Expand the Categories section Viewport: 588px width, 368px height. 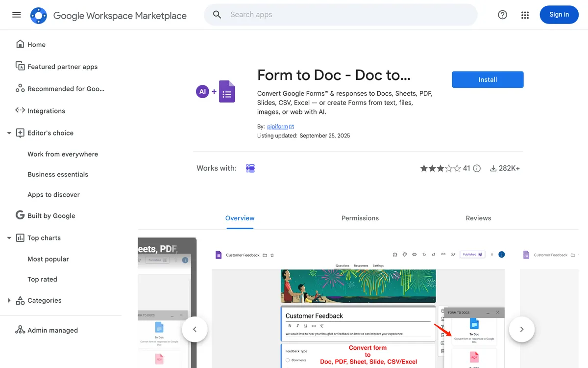pyautogui.click(x=9, y=300)
